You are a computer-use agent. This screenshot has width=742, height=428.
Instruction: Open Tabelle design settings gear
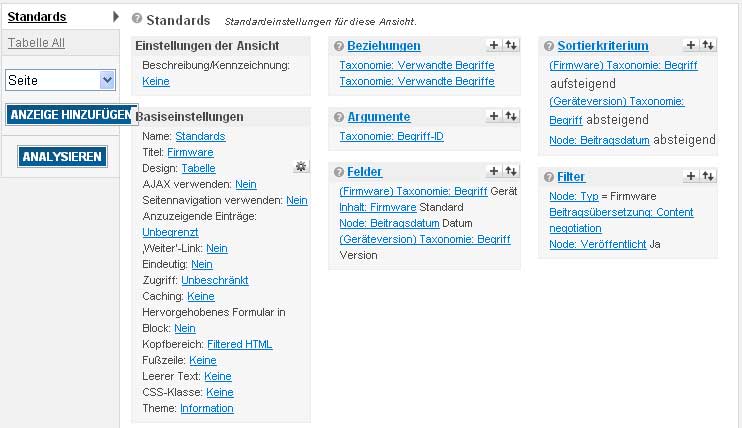coord(301,167)
